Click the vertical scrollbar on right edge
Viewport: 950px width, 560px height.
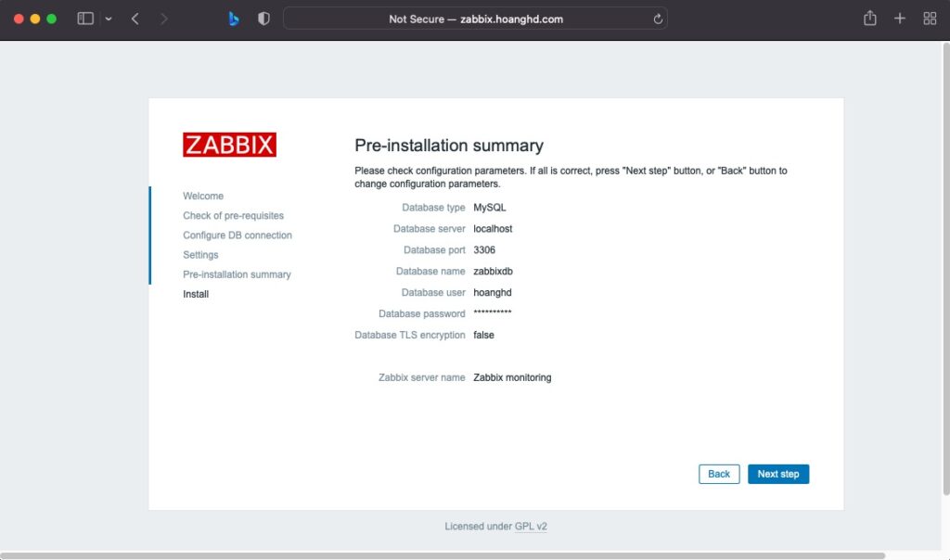click(946, 270)
